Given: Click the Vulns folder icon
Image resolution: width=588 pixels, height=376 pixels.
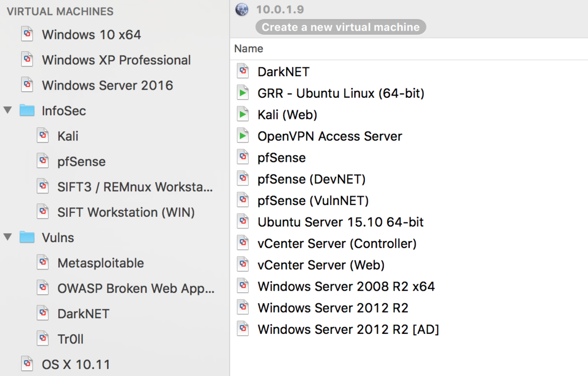Looking at the screenshot, I should point(27,237).
